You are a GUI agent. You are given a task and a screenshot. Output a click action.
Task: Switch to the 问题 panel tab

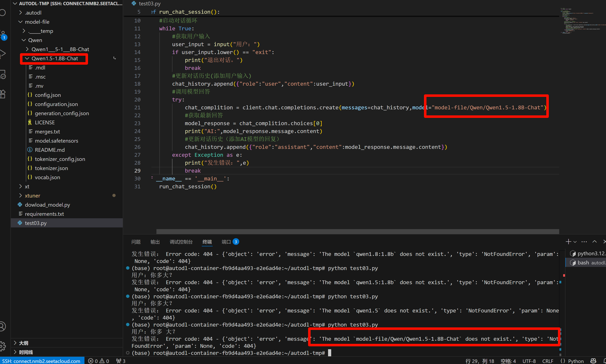[x=136, y=242]
